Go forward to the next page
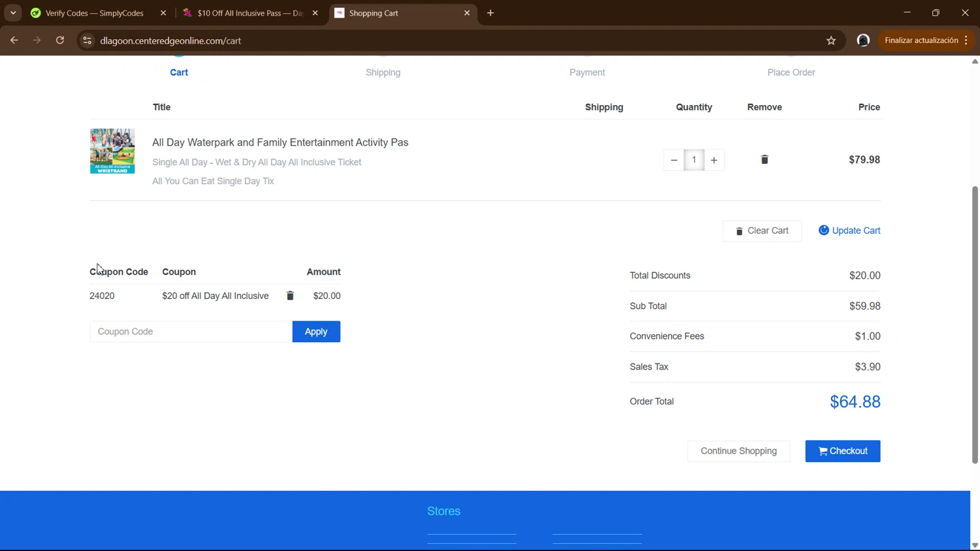 click(37, 40)
